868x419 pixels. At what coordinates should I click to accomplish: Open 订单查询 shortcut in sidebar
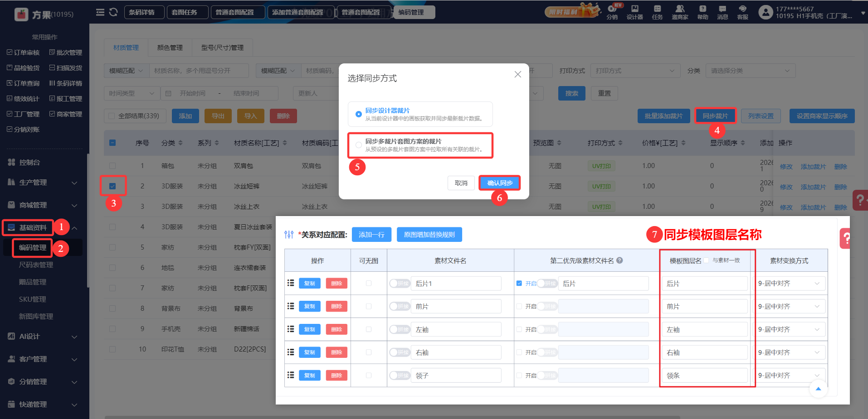coord(23,83)
